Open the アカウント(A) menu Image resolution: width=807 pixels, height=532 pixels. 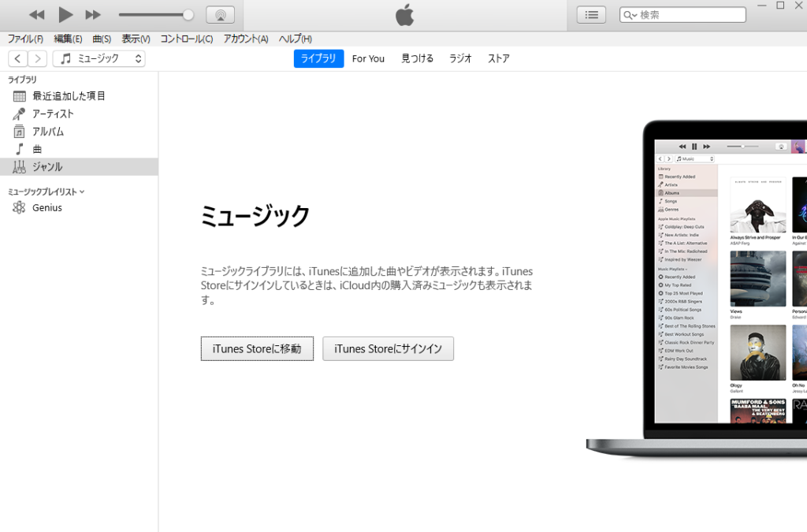246,39
